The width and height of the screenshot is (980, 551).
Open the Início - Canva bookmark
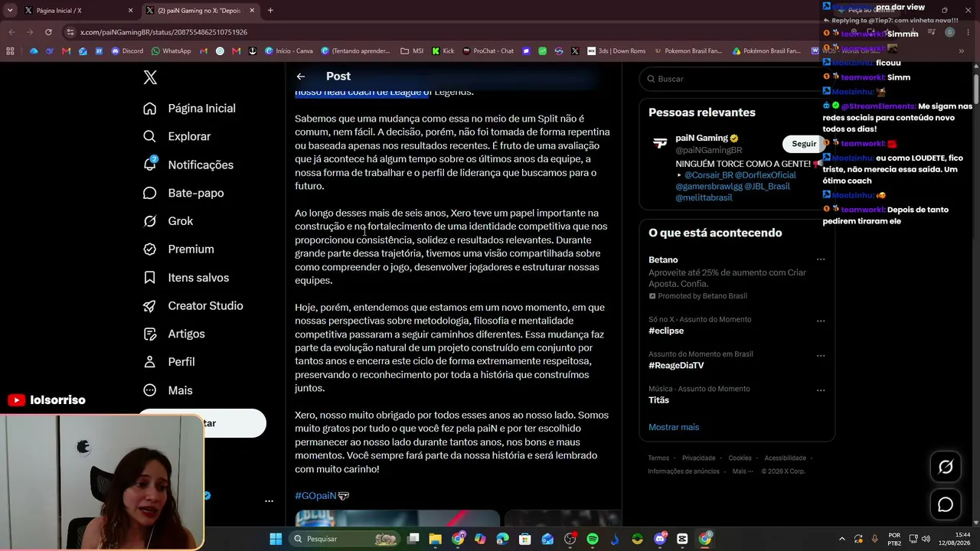click(x=289, y=51)
